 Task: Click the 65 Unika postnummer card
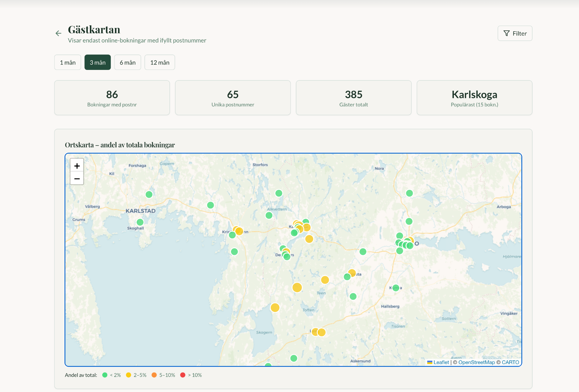pyautogui.click(x=233, y=98)
